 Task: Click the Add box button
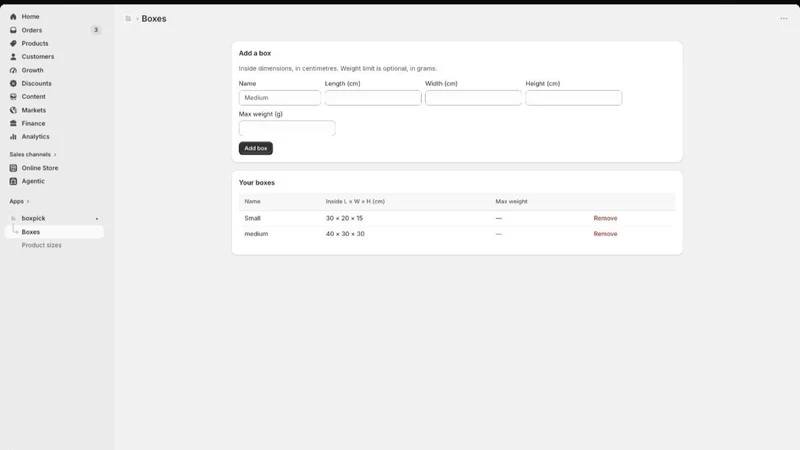tap(256, 148)
